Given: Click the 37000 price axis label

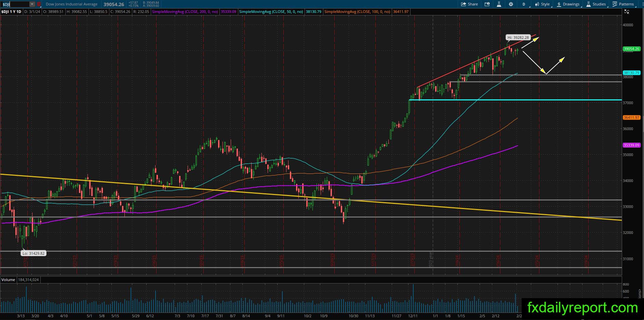Looking at the screenshot, I should 628,103.
